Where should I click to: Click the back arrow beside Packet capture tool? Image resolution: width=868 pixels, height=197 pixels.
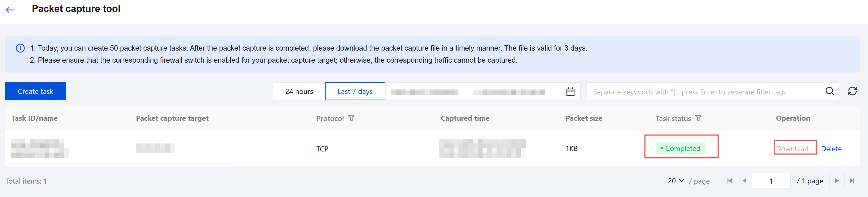(10, 10)
